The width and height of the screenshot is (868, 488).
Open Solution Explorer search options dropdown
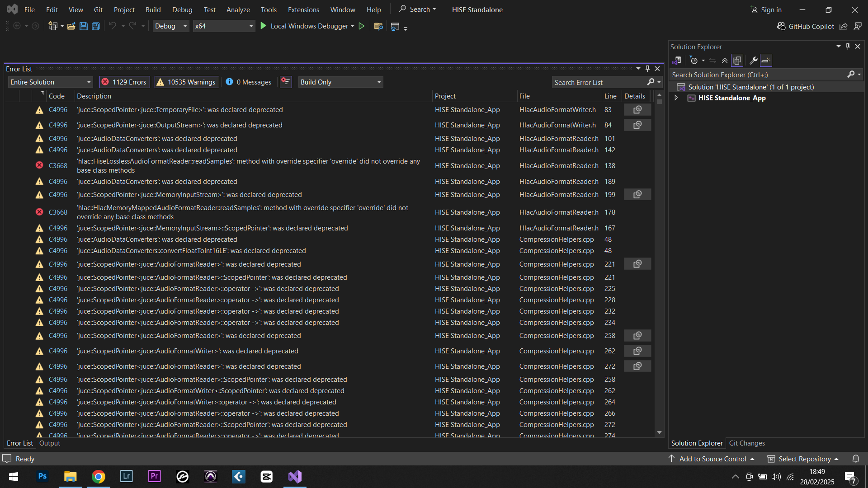pyautogui.click(x=859, y=75)
